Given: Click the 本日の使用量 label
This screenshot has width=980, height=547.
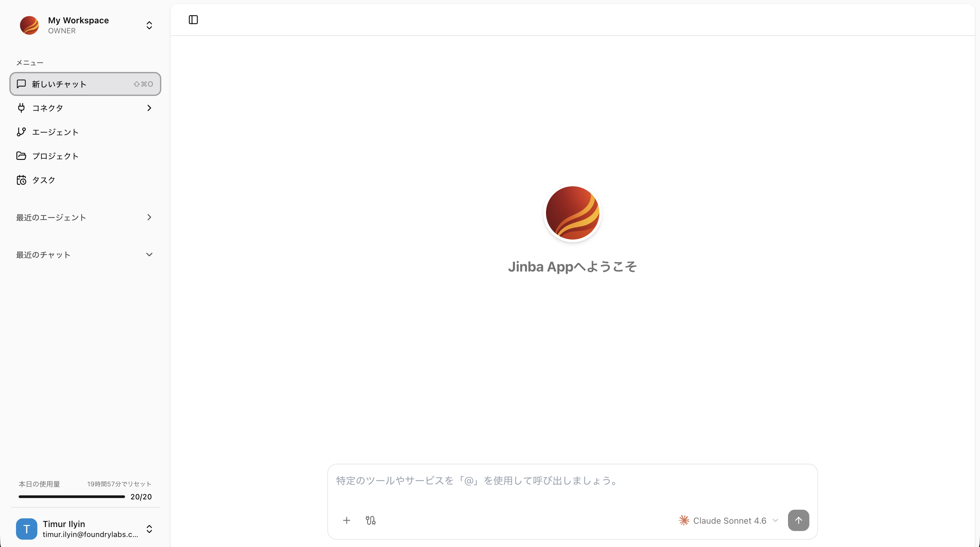Looking at the screenshot, I should pos(39,484).
